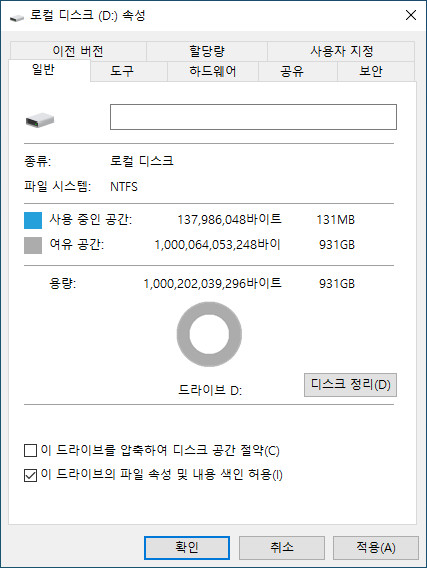Image resolution: width=427 pixels, height=568 pixels.
Task: Click the 적용(A) apply button
Action: 376,547
